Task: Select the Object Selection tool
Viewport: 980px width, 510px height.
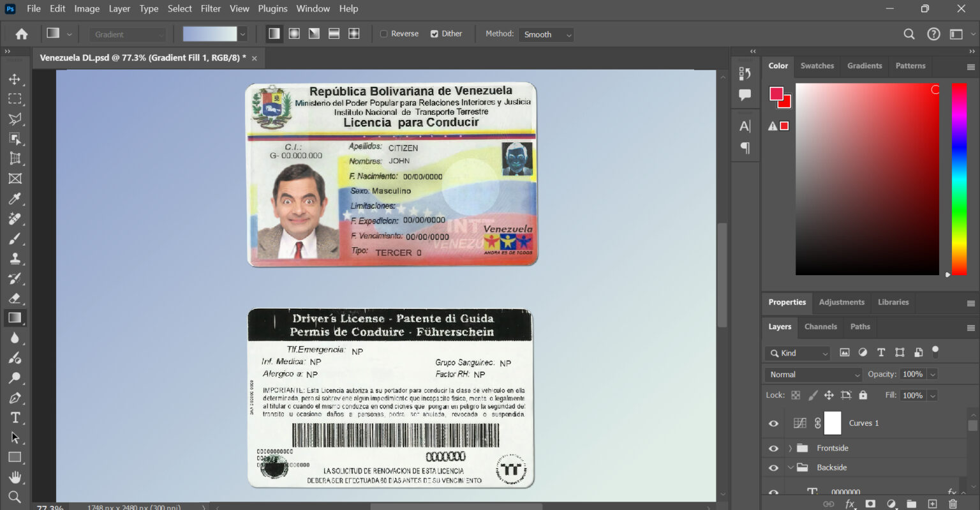Action: pos(15,139)
